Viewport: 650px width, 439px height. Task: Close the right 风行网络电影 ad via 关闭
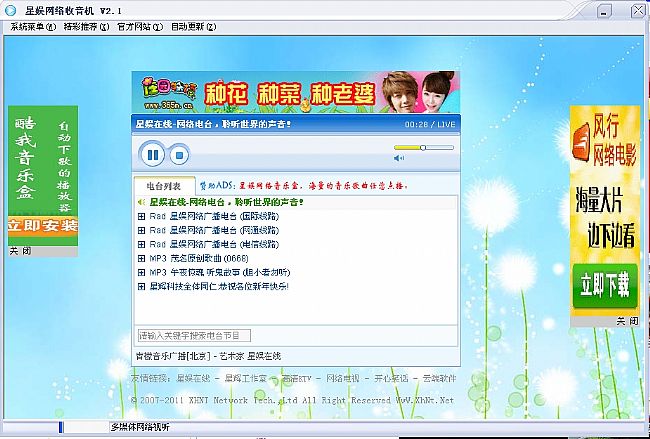pos(627,321)
